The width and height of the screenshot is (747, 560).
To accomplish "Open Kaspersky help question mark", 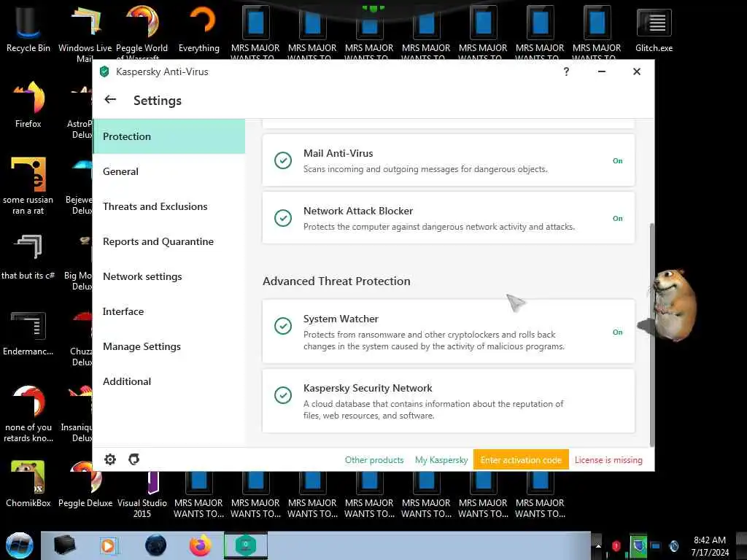I will point(566,71).
